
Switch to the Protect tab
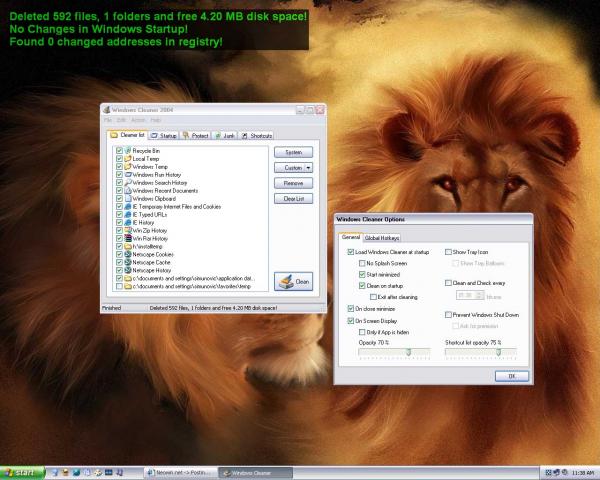click(196, 136)
